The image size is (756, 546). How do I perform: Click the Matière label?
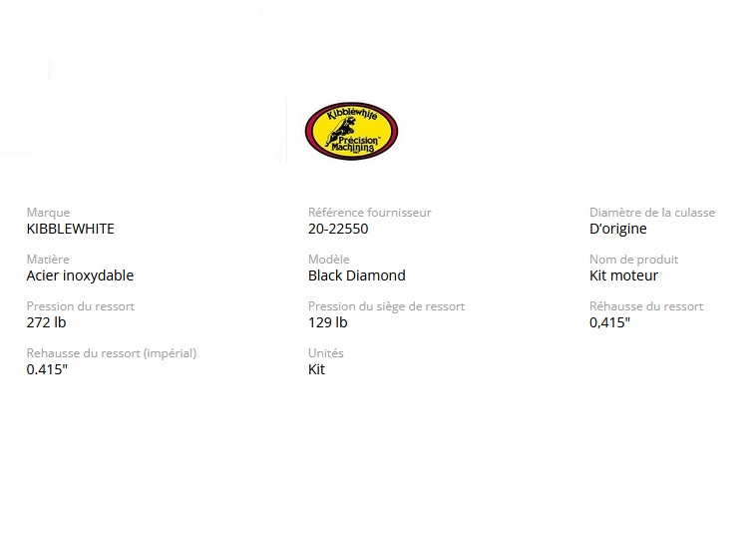click(48, 260)
